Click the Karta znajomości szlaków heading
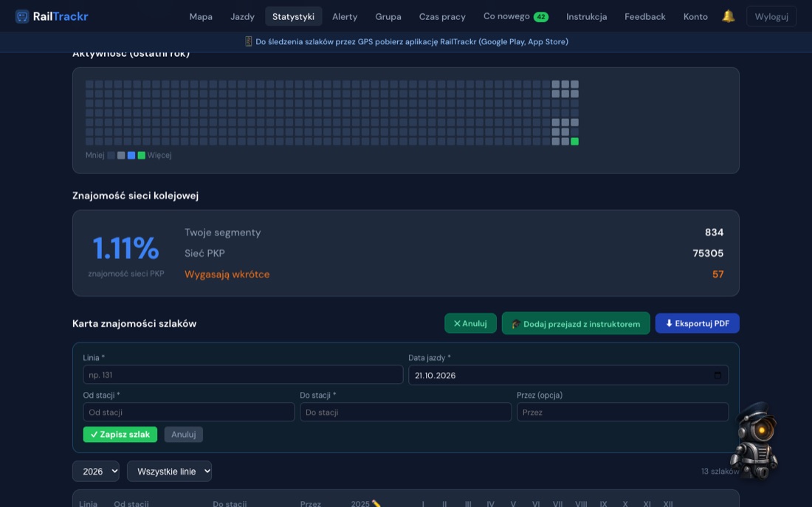Screen dimensions: 812x507 click(134, 324)
